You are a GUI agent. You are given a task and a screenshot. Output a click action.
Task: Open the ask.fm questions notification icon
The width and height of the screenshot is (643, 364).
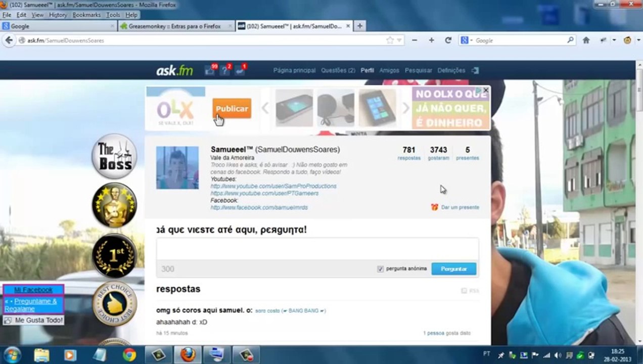[225, 70]
